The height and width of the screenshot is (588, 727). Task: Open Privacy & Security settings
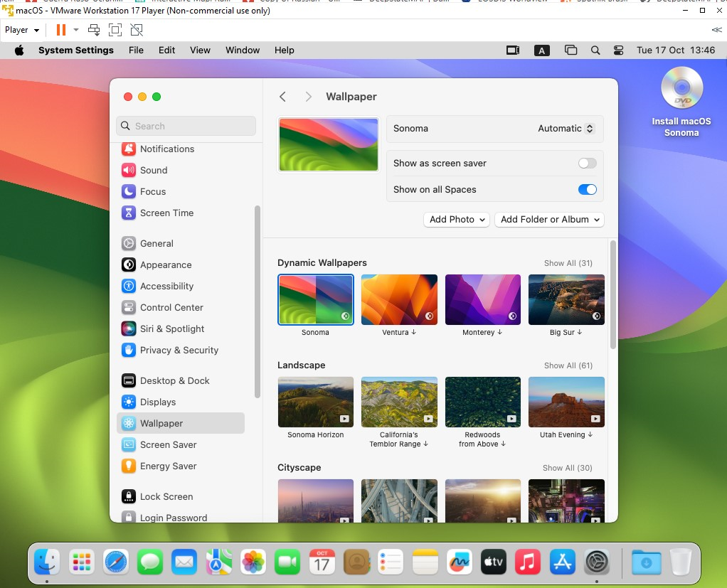179,350
